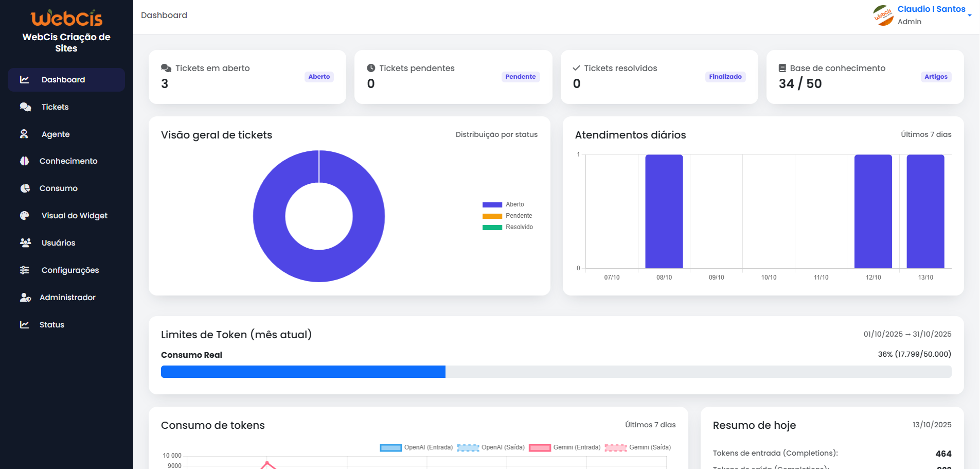Click the Consumo pie icon in sidebar
The width and height of the screenshot is (980, 469).
[x=24, y=188]
